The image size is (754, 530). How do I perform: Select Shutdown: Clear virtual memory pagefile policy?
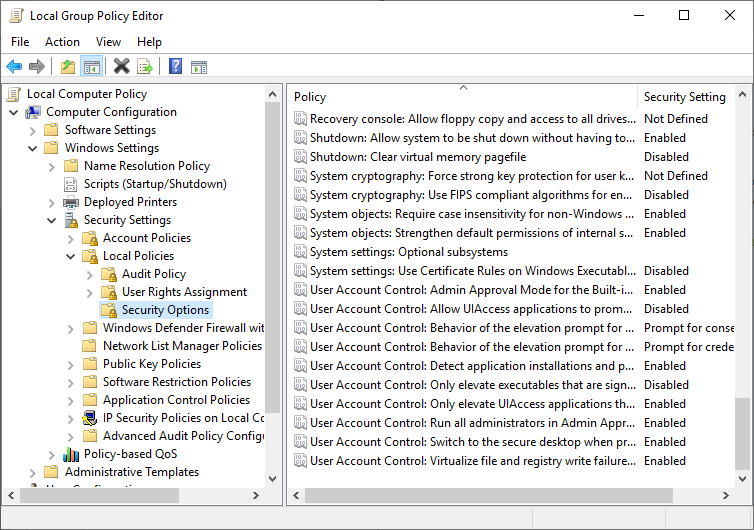(x=417, y=157)
